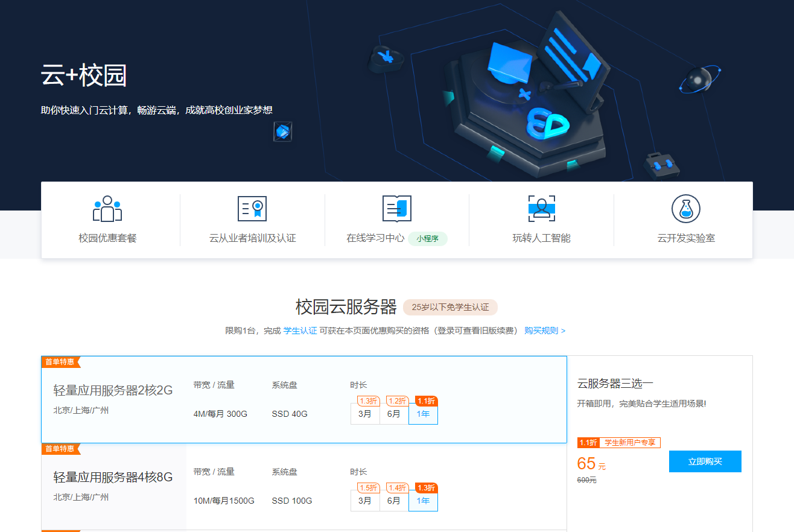Click the AI face recognition icon
This screenshot has height=532, width=794.
pos(541,209)
